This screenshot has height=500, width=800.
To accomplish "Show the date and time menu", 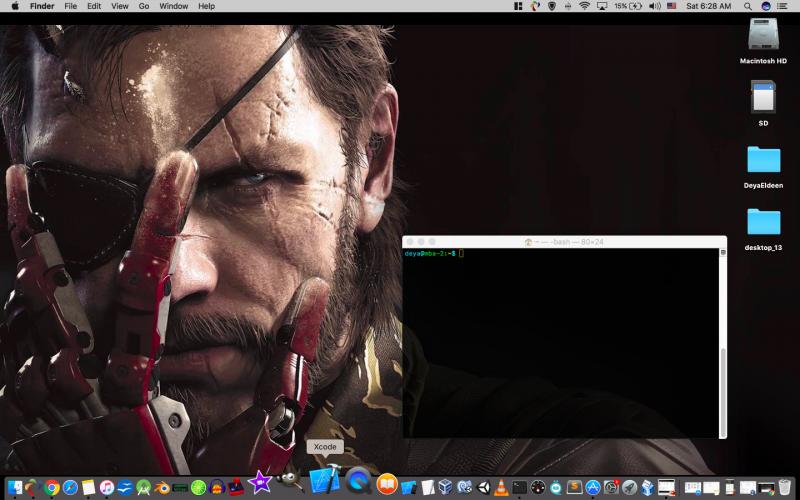I will 709,6.
